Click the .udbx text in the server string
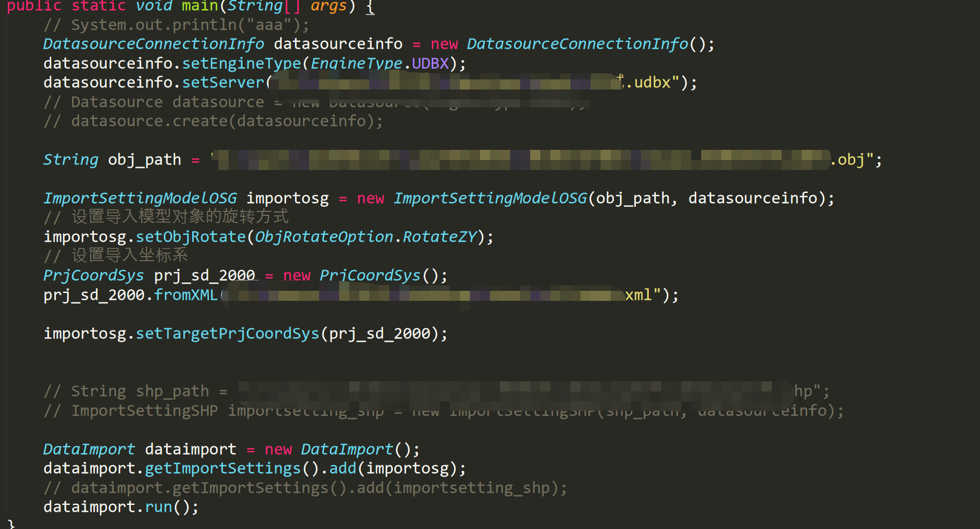Viewport: 980px width, 529px height. tap(652, 83)
